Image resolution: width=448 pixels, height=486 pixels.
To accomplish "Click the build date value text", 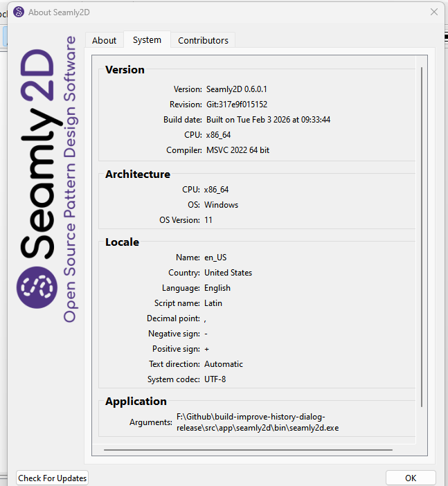I will [267, 120].
